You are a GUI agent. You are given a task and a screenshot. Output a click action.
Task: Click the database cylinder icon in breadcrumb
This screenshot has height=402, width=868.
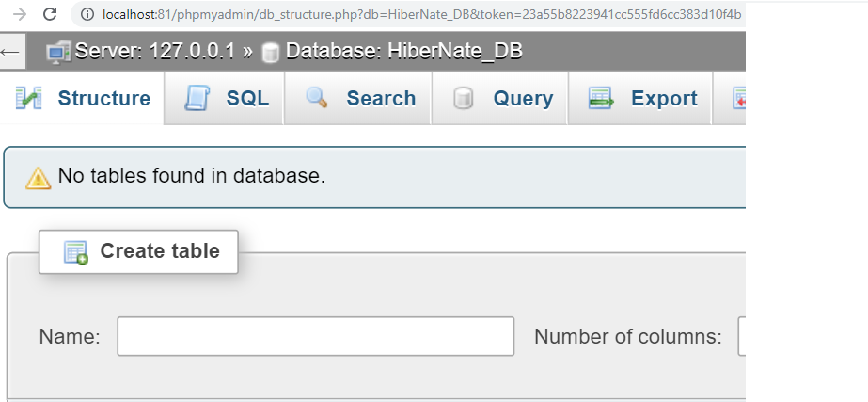click(270, 53)
